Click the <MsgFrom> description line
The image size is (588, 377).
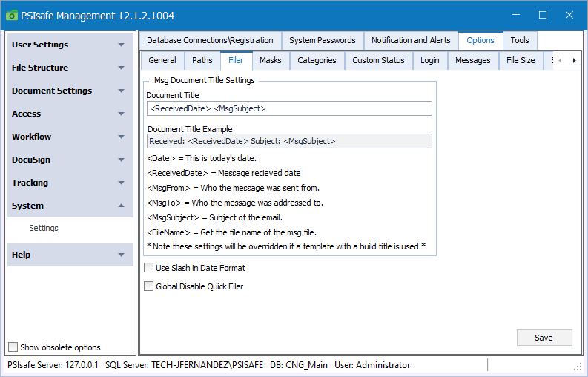click(x=234, y=188)
